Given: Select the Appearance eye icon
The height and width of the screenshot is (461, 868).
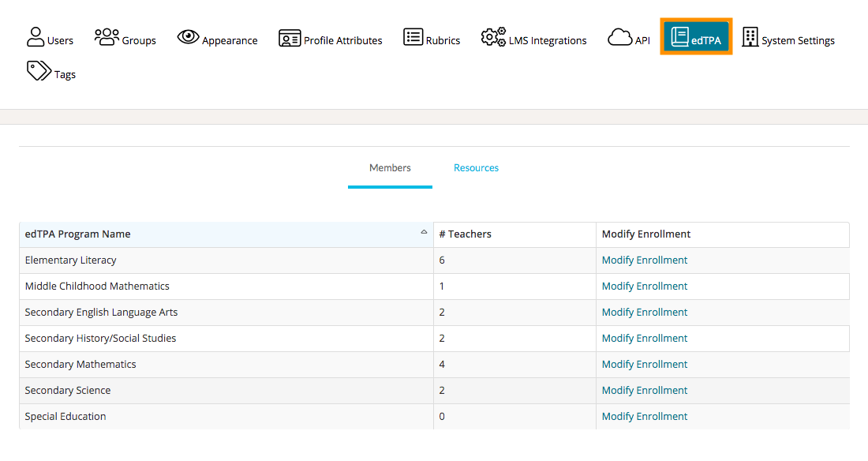Looking at the screenshot, I should [188, 37].
